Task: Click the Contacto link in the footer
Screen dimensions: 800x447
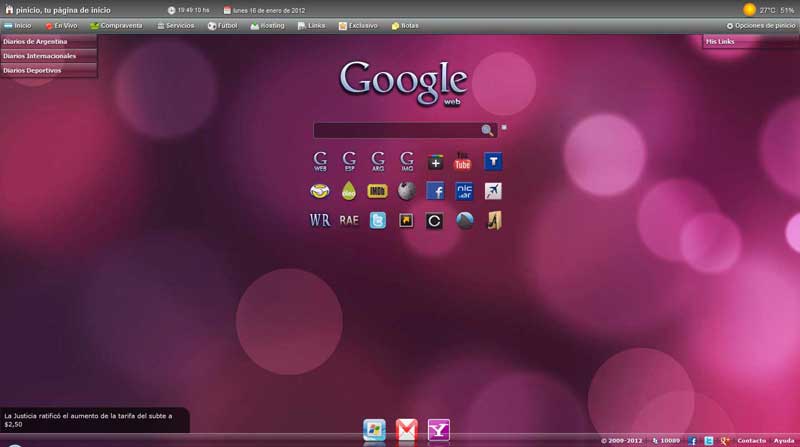Action: 751,440
